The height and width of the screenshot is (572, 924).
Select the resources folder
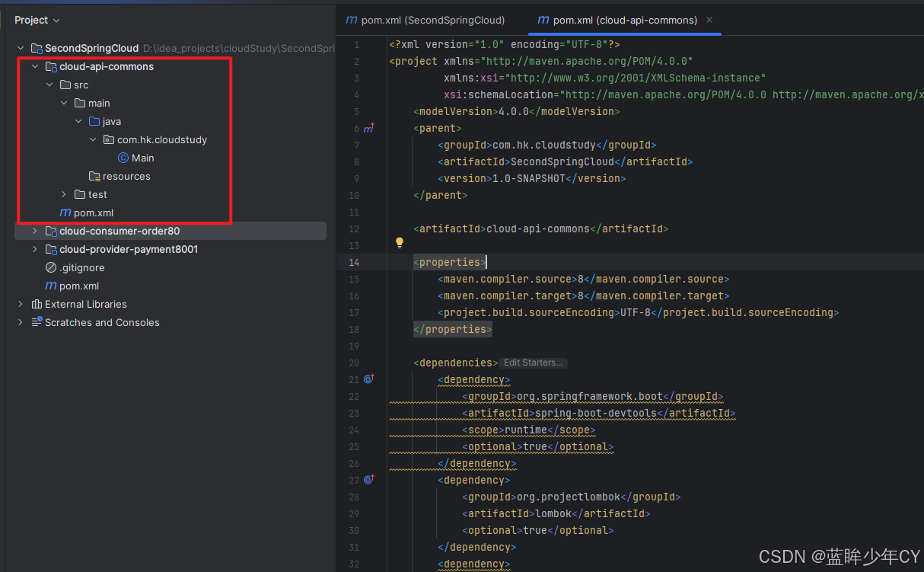pos(126,176)
